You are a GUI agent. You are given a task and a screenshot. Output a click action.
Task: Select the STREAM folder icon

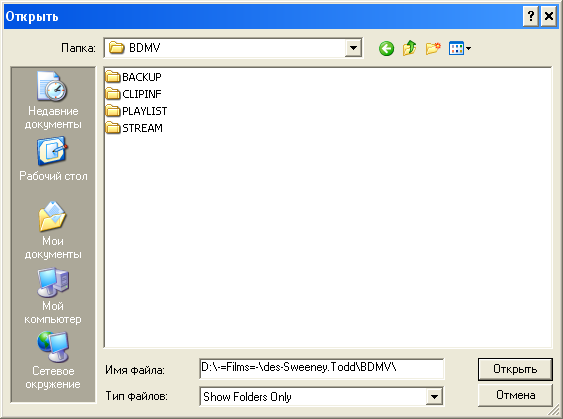(113, 128)
